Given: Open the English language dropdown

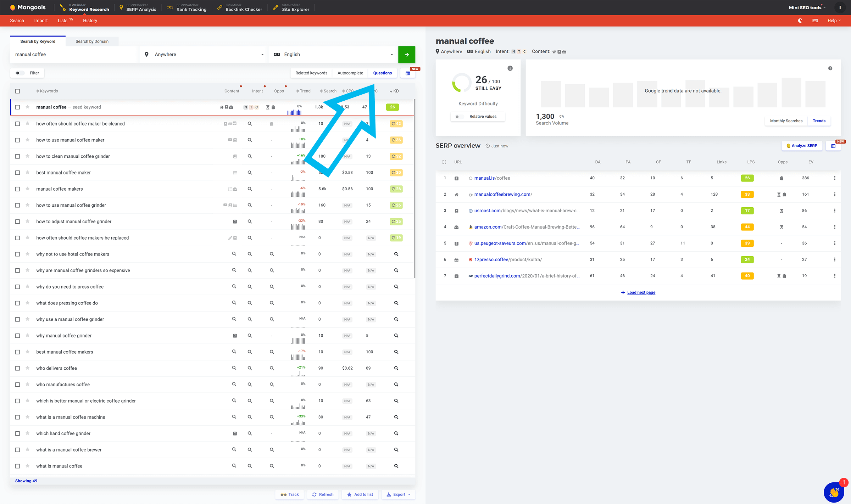Looking at the screenshot, I should pyautogui.click(x=333, y=55).
